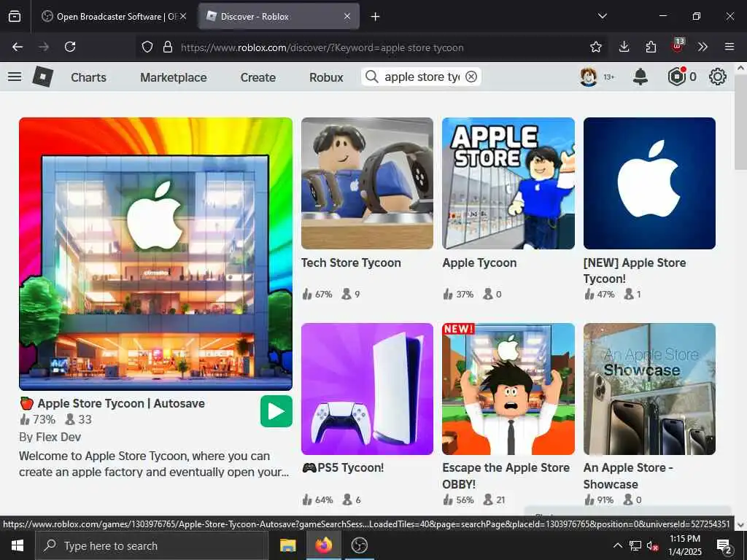Open tracking protection shield icon
The image size is (747, 560).
pos(147,47)
